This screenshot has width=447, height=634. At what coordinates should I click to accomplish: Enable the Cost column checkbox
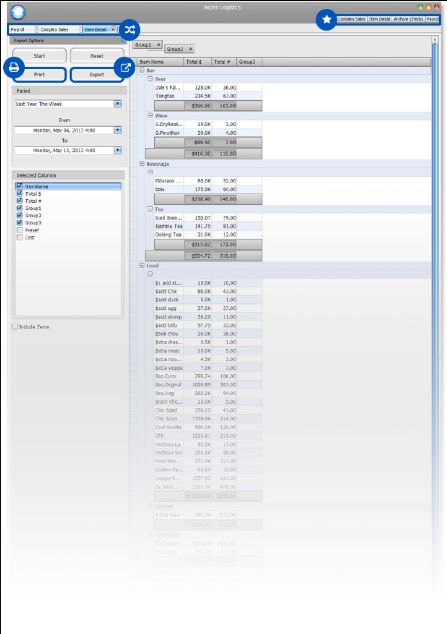19,237
